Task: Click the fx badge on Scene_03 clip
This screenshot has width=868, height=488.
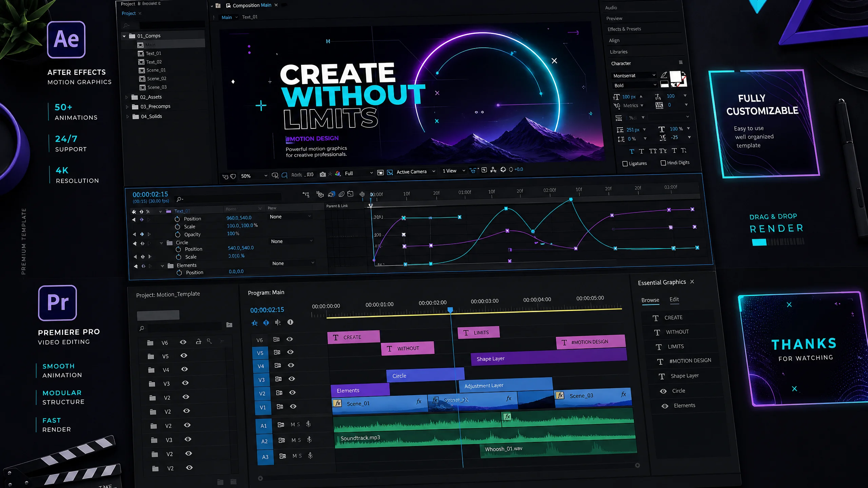Action: pos(560,395)
